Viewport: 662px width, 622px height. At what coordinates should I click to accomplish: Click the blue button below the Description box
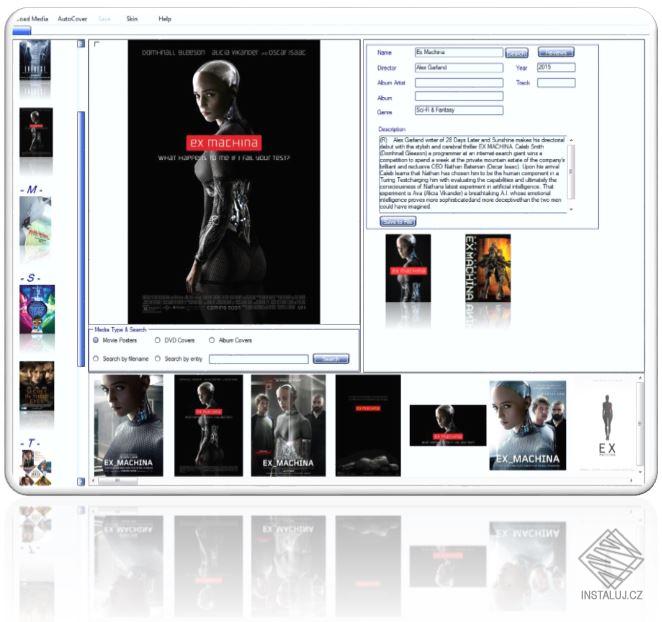pos(398,221)
